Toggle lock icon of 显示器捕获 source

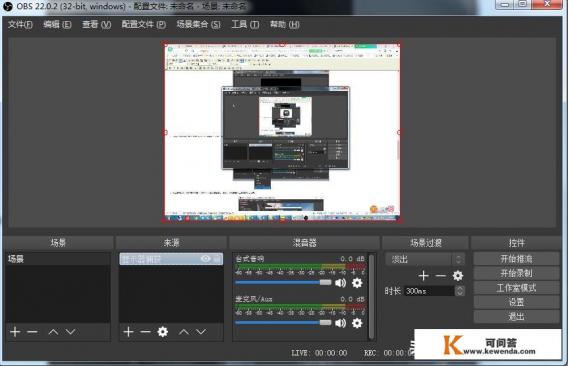217,259
